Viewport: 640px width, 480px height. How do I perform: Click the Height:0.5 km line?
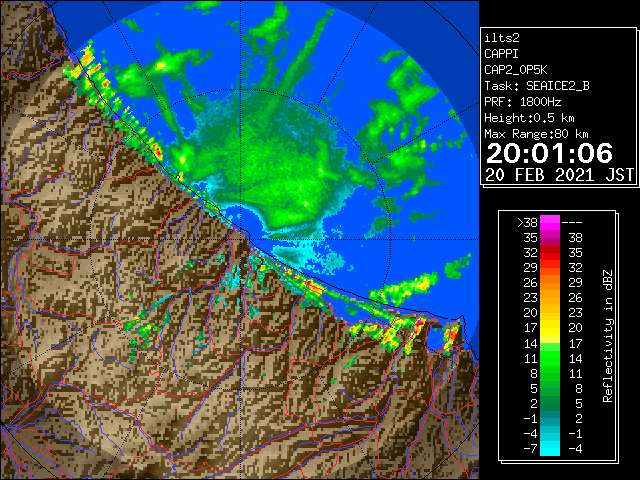pos(529,118)
